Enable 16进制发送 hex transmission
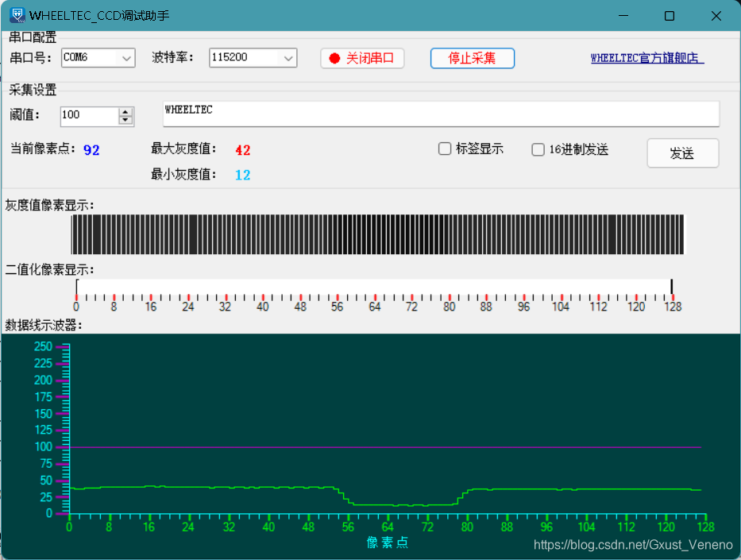The image size is (741, 560). [x=538, y=149]
